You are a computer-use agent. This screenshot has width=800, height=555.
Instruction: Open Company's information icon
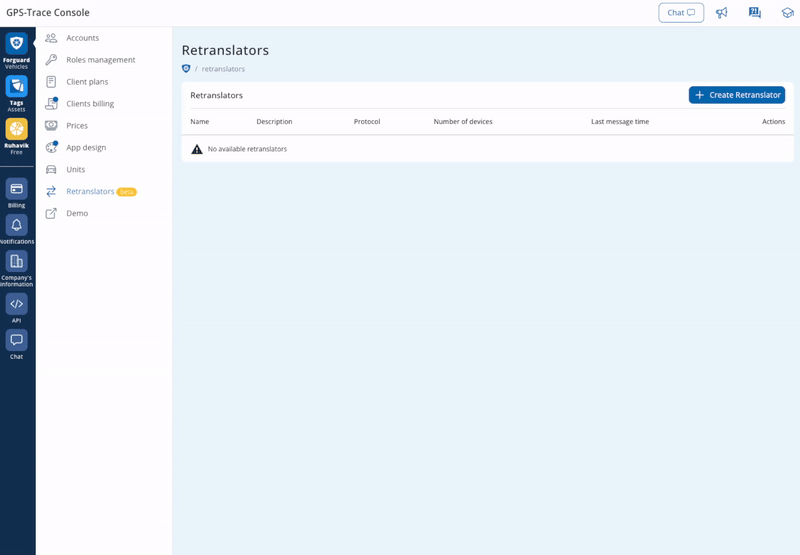[x=16, y=262]
